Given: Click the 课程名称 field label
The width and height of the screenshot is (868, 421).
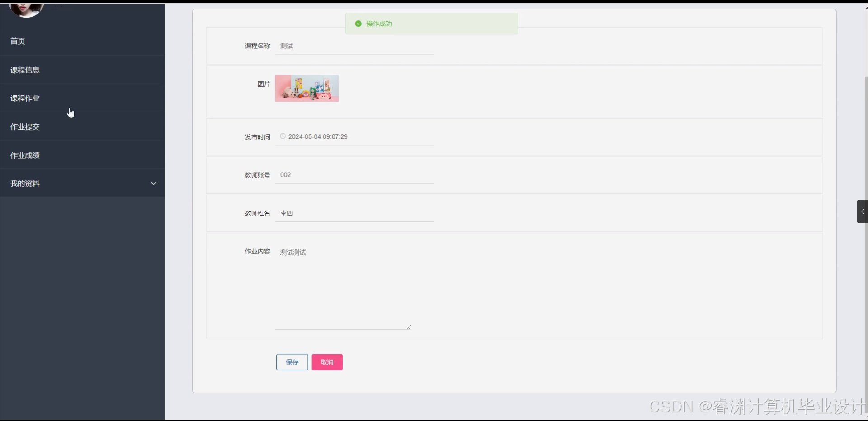Looking at the screenshot, I should click(x=257, y=46).
